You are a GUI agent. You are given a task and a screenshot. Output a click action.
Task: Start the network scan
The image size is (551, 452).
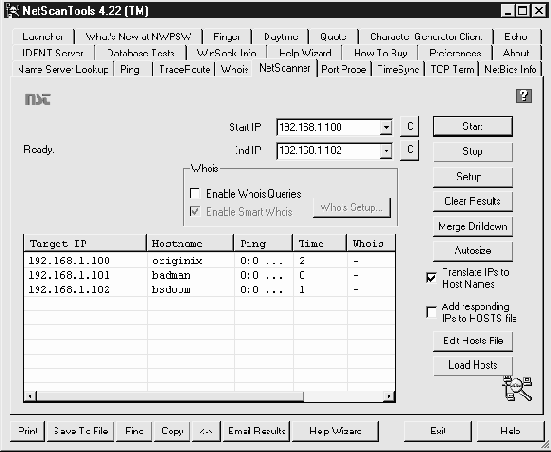473,127
